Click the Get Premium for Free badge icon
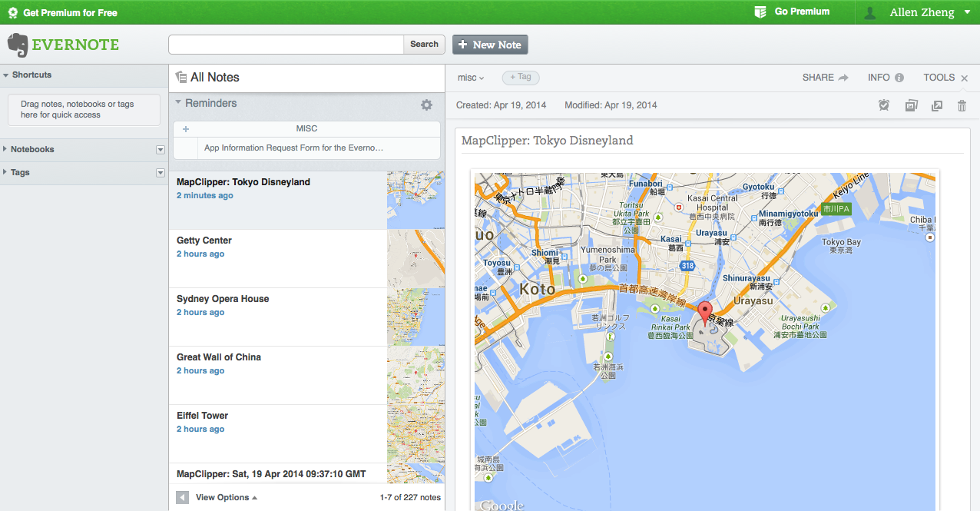 pos(13,13)
